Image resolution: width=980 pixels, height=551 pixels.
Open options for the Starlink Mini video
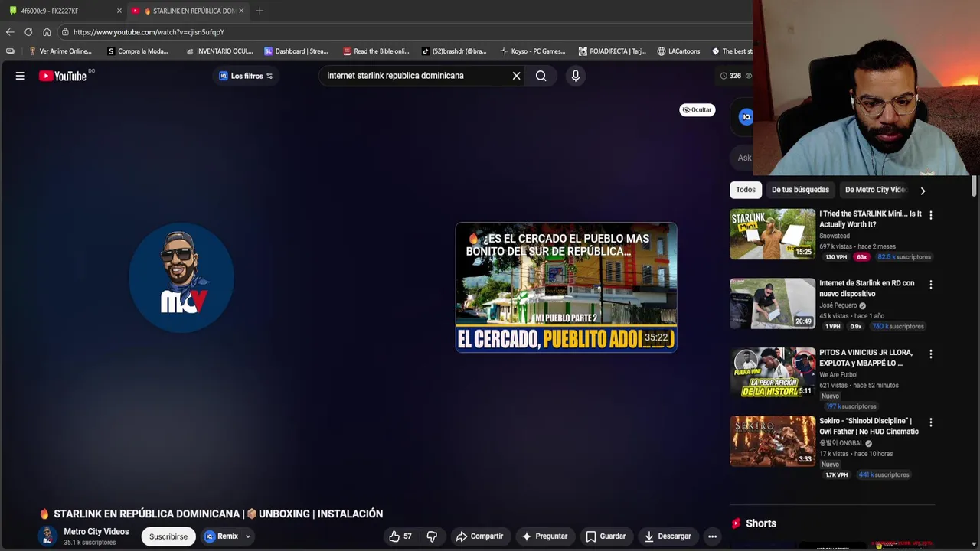coord(931,216)
